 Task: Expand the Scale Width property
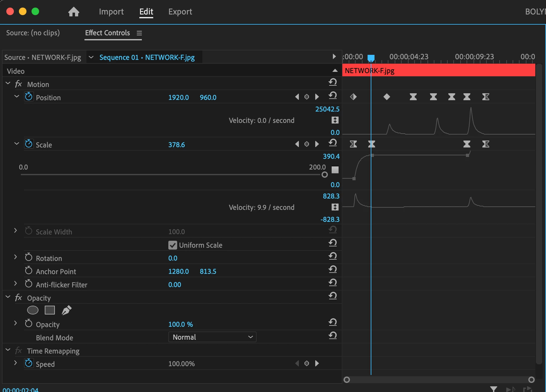click(x=15, y=231)
